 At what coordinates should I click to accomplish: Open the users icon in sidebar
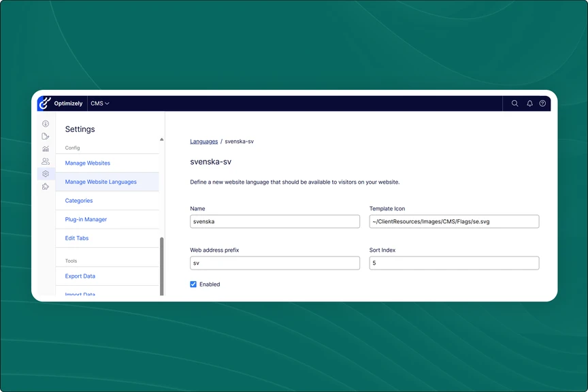pyautogui.click(x=46, y=161)
